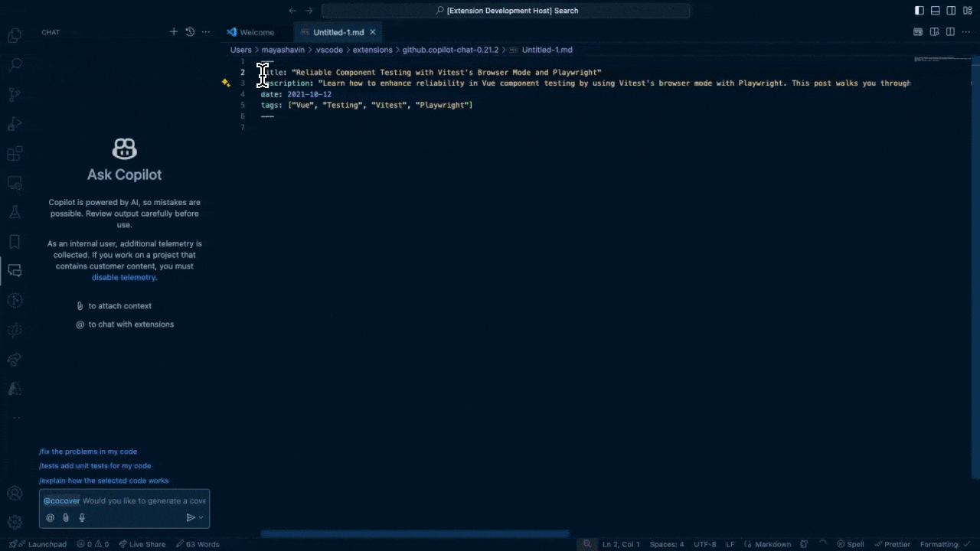Click mayashavin in the breadcrumb

click(283, 50)
